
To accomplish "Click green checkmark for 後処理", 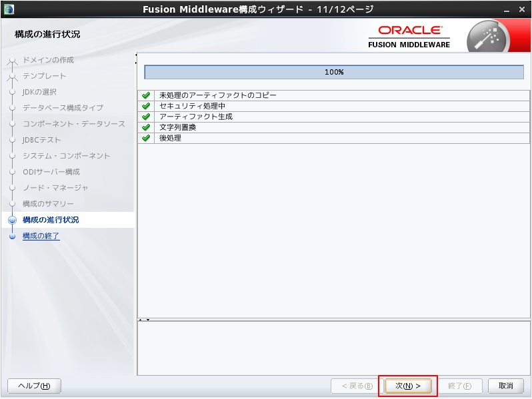I will pyautogui.click(x=146, y=138).
